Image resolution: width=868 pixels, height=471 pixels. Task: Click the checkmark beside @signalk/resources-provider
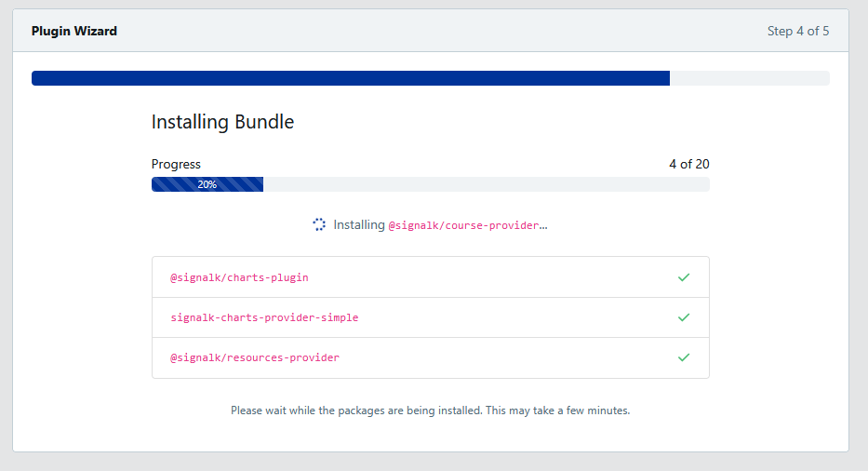coord(684,357)
